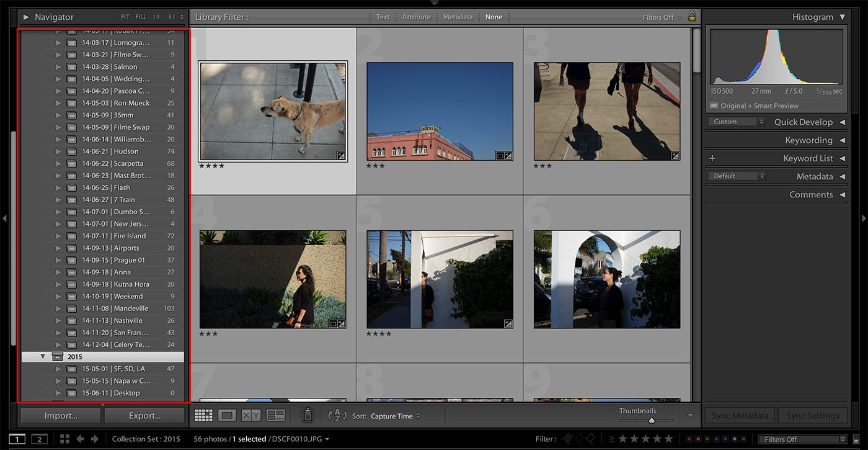This screenshot has height=450, width=868.
Task: Toggle the flagged filter flag icon
Action: [x=567, y=439]
